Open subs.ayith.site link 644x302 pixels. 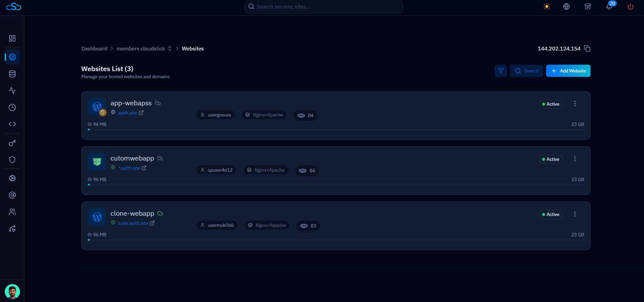133,223
